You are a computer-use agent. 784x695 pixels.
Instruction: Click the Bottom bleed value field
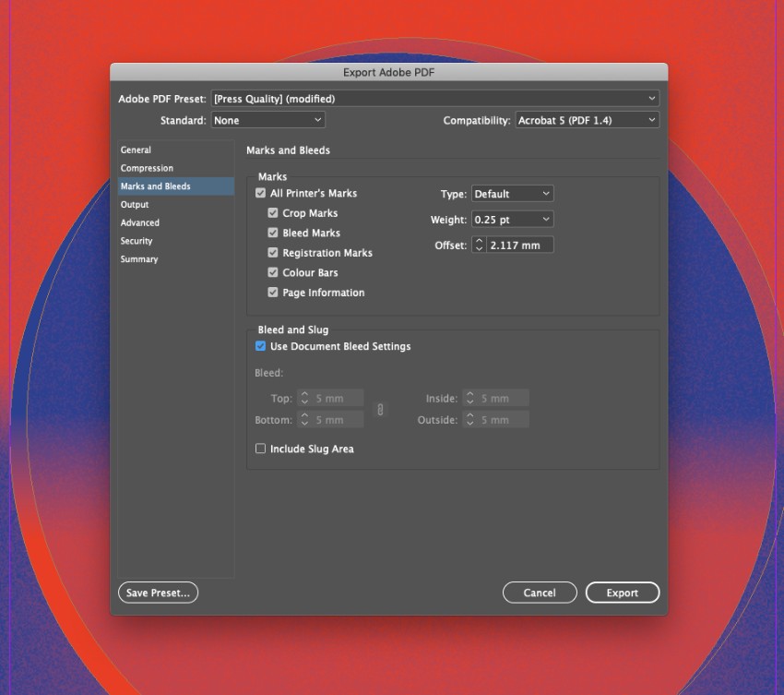pos(338,419)
